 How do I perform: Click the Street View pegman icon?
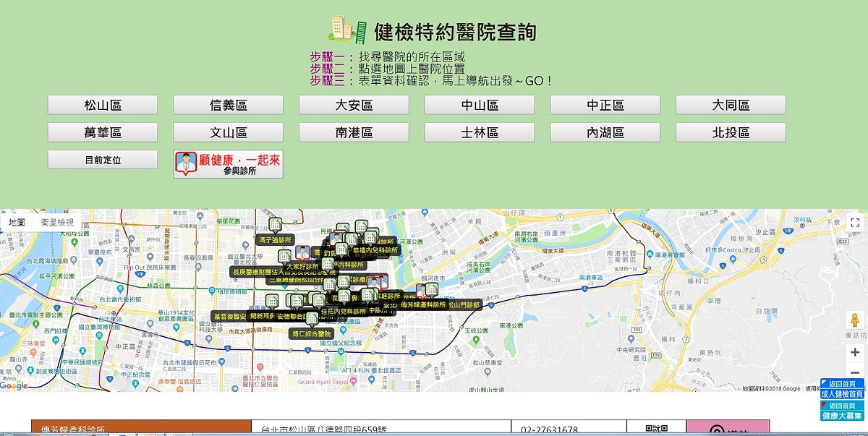coord(855,320)
